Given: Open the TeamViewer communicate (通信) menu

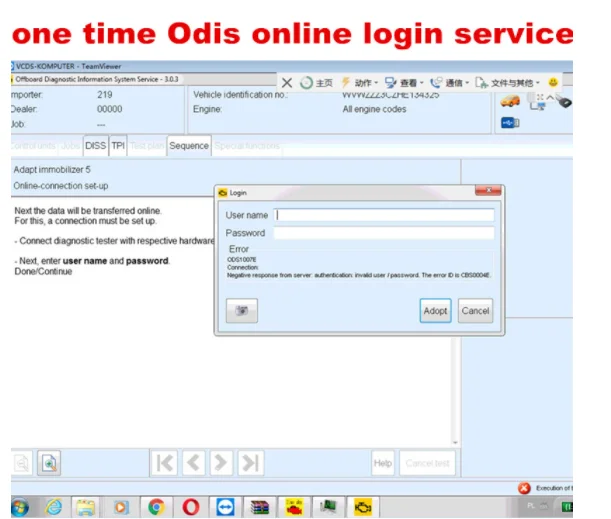Looking at the screenshot, I should [449, 83].
